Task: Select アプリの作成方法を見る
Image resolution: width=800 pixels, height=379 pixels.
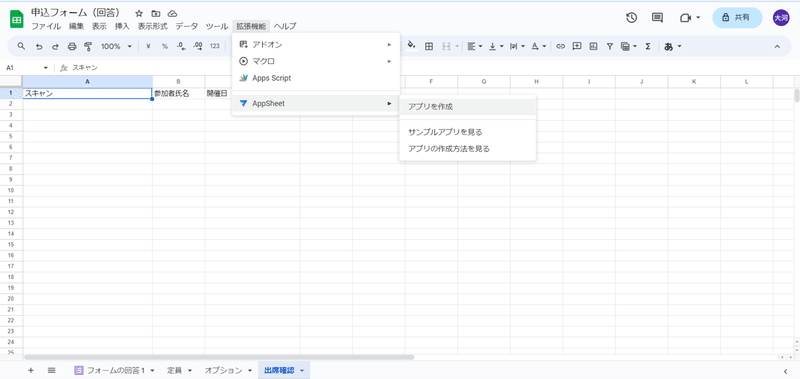Action: [468, 149]
